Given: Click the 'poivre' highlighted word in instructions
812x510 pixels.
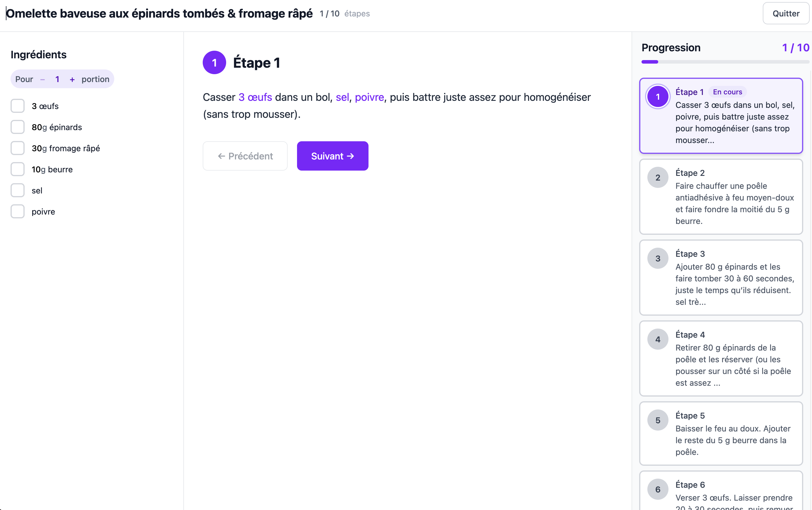Looking at the screenshot, I should tap(369, 98).
